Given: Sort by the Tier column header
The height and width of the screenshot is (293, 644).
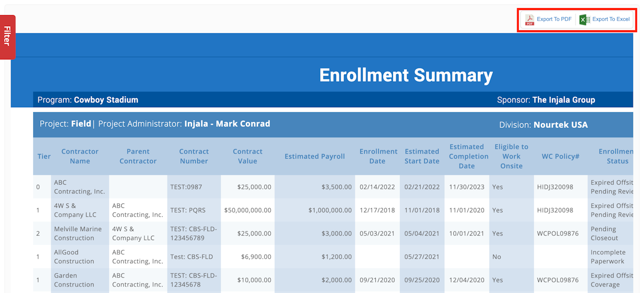Looking at the screenshot, I should click(44, 156).
